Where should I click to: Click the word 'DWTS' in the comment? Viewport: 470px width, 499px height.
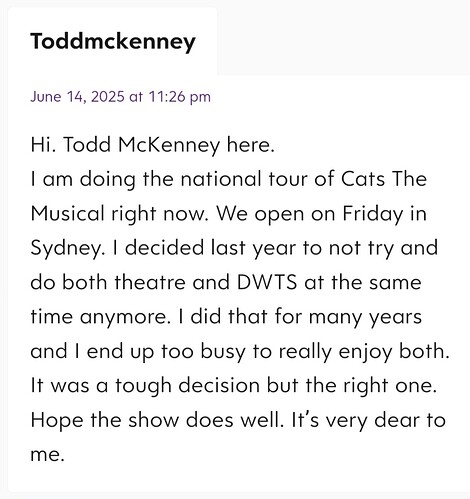point(267,282)
